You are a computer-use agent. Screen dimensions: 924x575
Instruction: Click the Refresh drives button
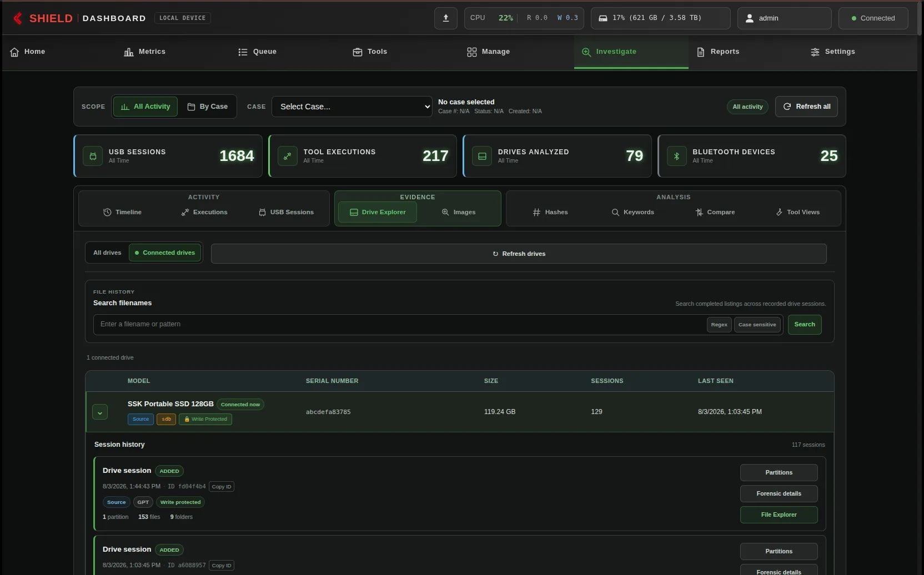[x=519, y=254]
